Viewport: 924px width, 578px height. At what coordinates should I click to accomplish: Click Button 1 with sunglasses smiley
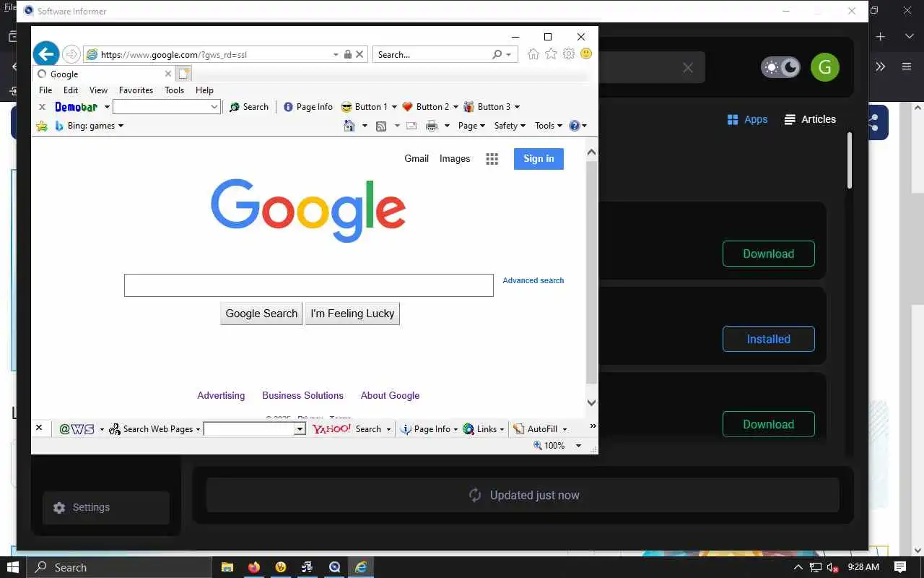point(365,107)
